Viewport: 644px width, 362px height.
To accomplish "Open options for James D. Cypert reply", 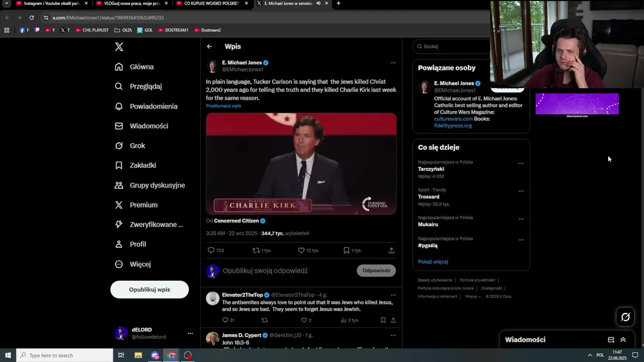I will pos(393,335).
